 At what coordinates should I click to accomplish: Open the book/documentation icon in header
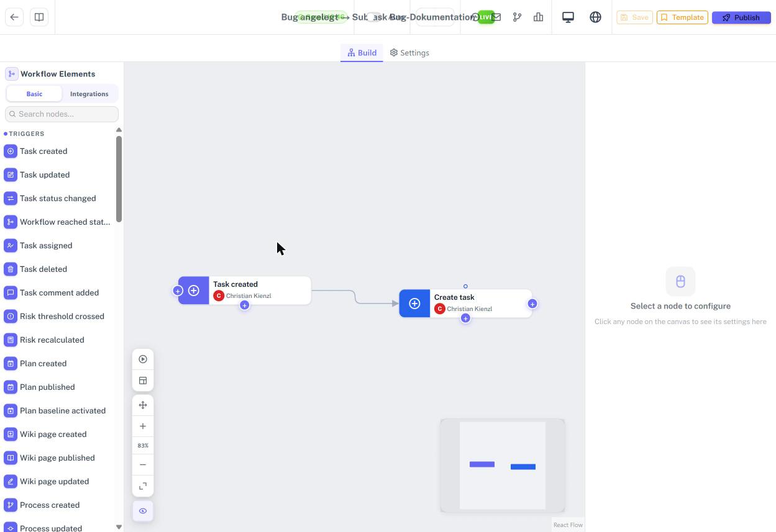39,17
